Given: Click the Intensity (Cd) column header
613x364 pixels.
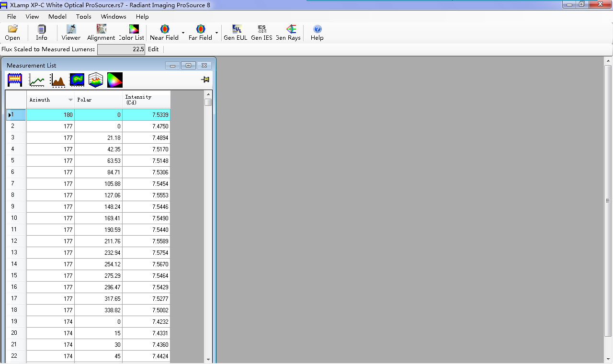Looking at the screenshot, I should [147, 100].
